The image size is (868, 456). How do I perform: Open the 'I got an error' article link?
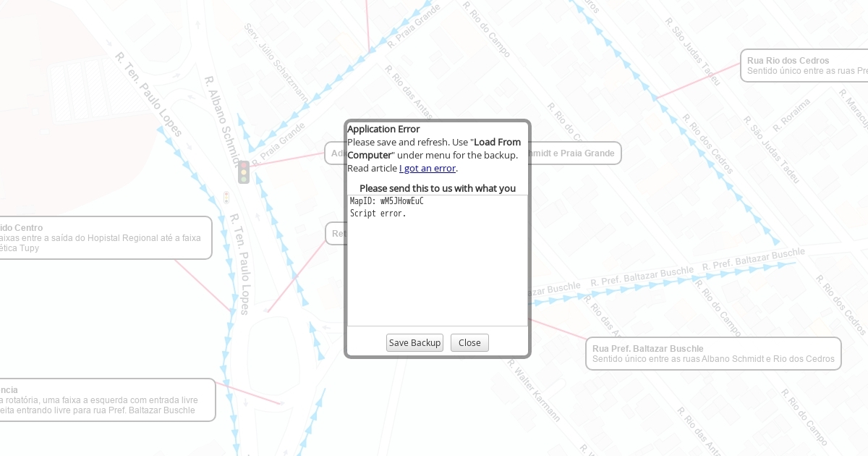pos(427,168)
